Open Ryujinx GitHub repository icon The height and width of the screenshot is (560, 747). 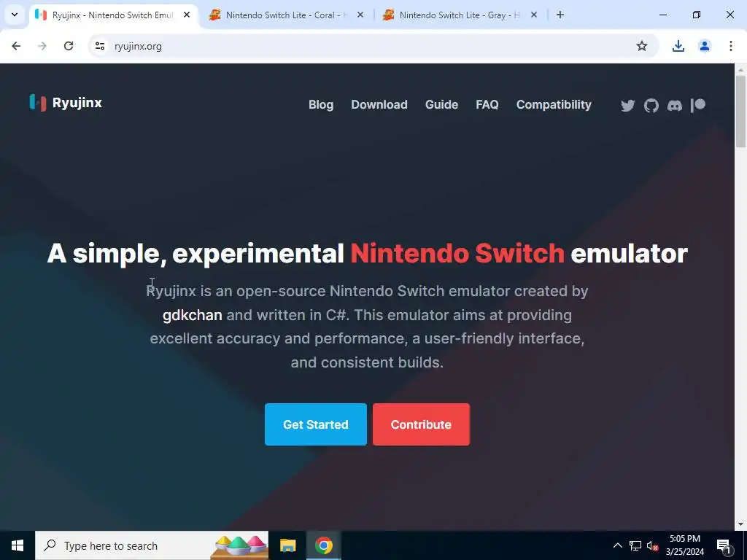click(651, 105)
